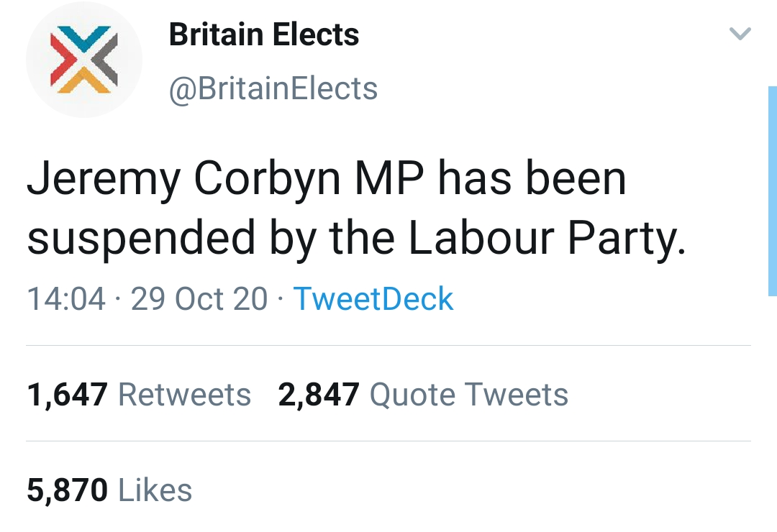Open the Likes list label
Screen dimensions: 777x532
155,490
